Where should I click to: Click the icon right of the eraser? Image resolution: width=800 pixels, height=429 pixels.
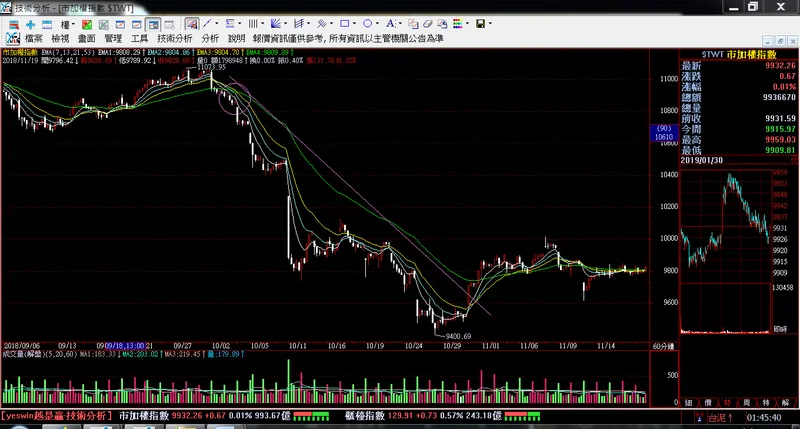[442, 24]
